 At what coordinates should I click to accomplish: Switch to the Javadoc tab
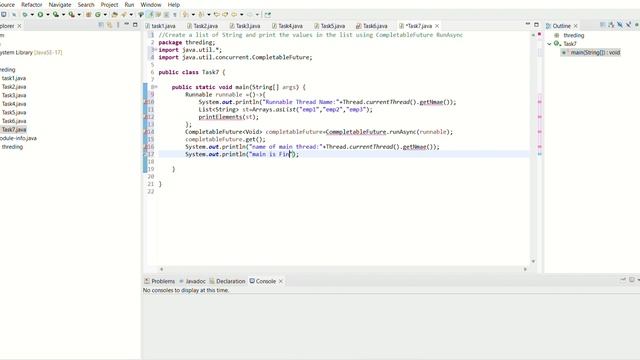click(192, 281)
